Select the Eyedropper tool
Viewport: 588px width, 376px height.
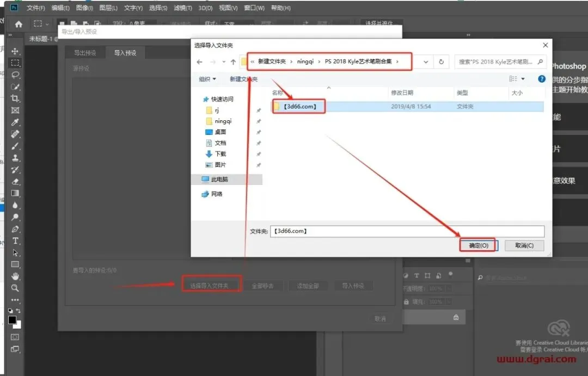(15, 122)
